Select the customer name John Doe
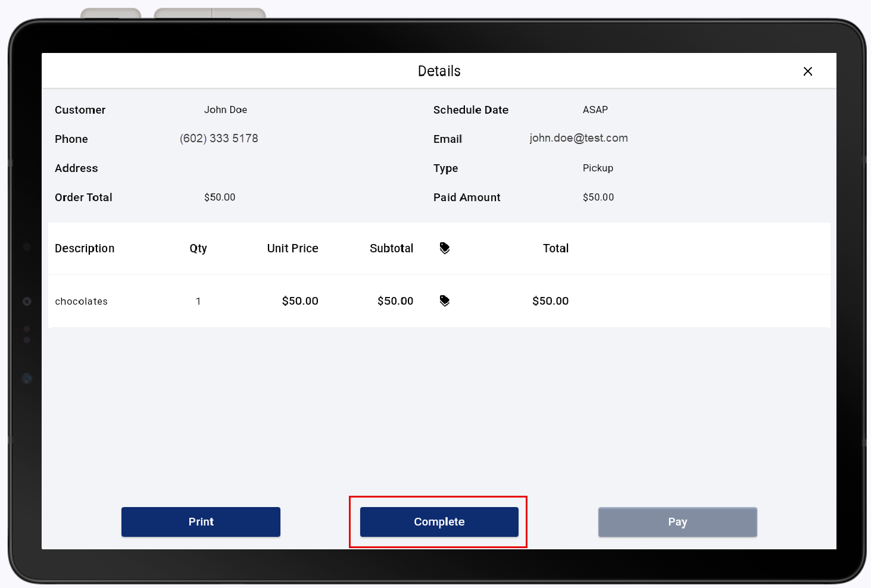Image resolution: width=871 pixels, height=588 pixels. click(x=226, y=110)
